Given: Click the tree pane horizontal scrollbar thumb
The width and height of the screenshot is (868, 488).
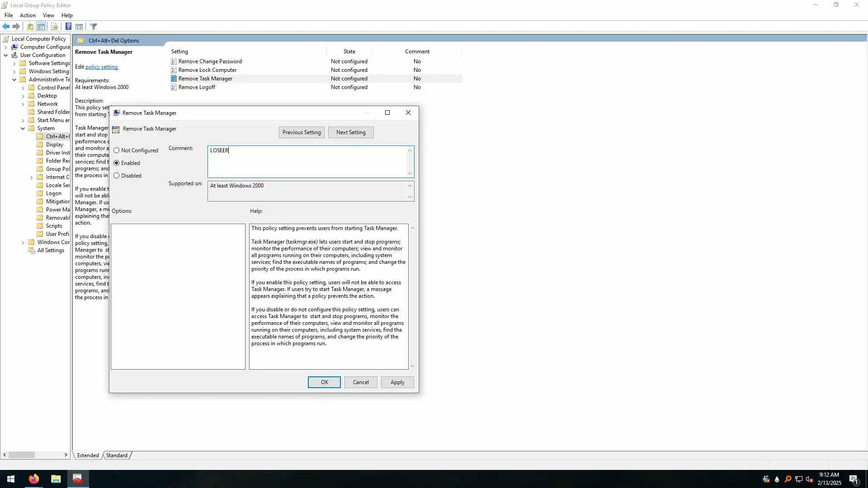Looking at the screenshot, I should pyautogui.click(x=22, y=455).
